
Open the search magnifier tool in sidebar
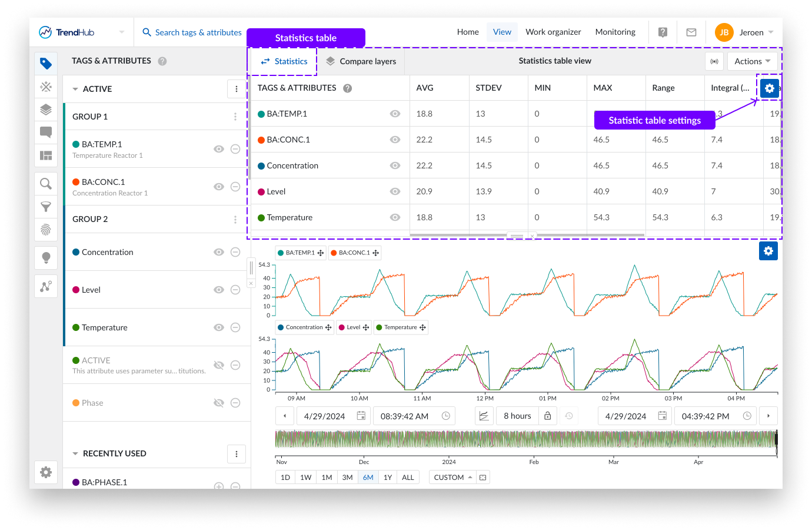pos(46,184)
